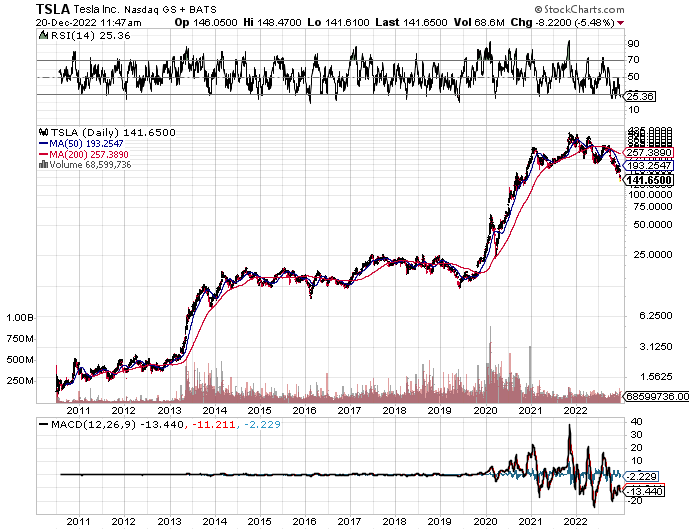Image resolution: width=689 pixels, height=531 pixels.
Task: Click the 20-Dec-2022 11:47am timestamp
Action: [89, 22]
